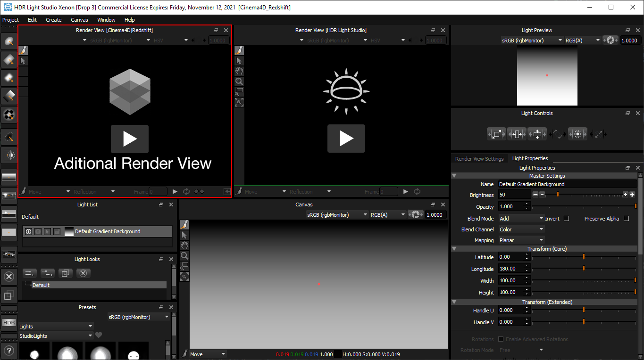Switch to Light Properties tab
Image resolution: width=644 pixels, height=360 pixels.
pos(530,158)
